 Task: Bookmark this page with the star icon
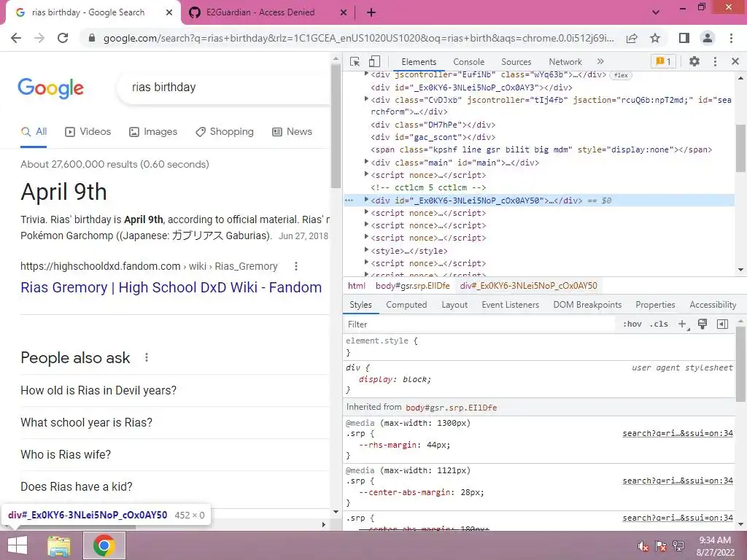point(655,38)
